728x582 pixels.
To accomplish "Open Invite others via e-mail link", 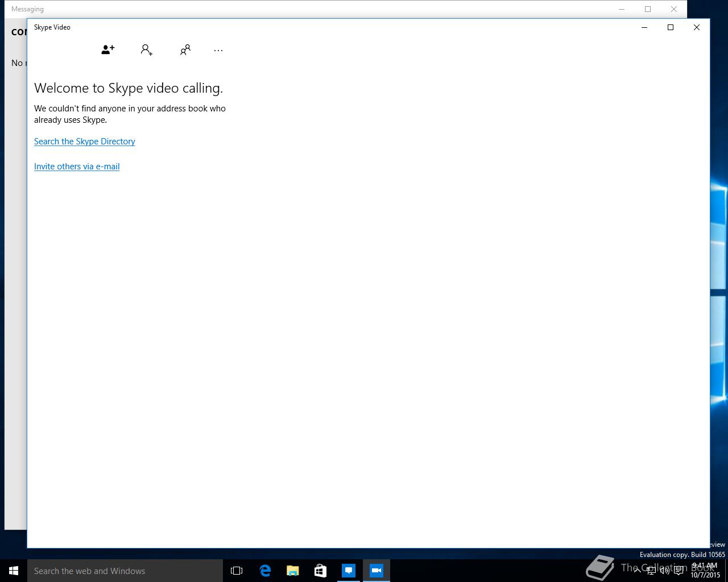I will click(77, 167).
